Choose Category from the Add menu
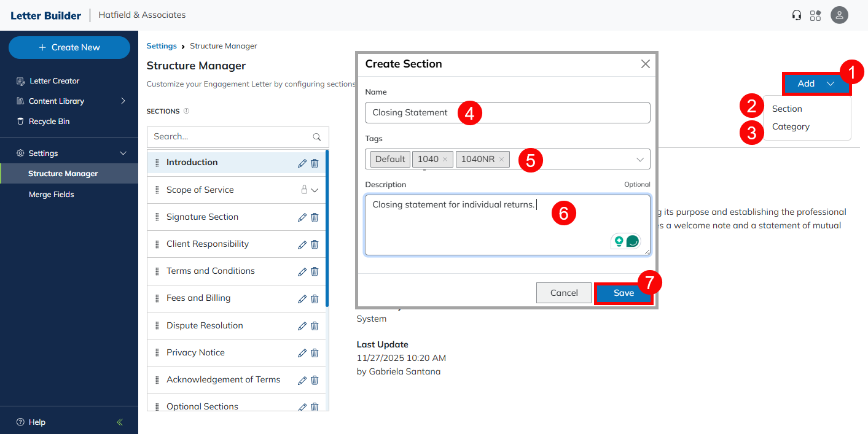 click(791, 127)
